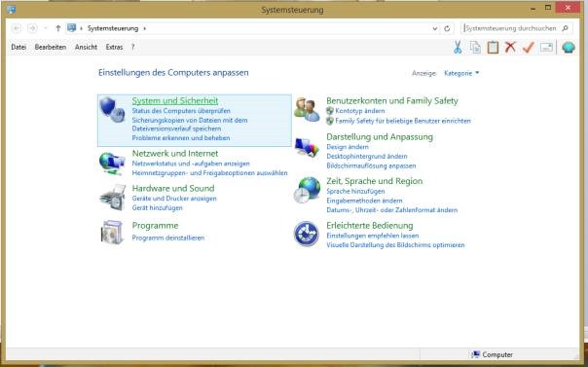The height and width of the screenshot is (367, 588).
Task: Open Benutzerkonten und Family Safety
Action: click(392, 100)
